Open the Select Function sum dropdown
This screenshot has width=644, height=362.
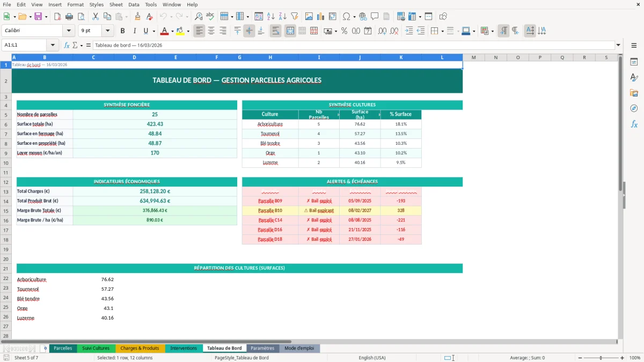81,46
